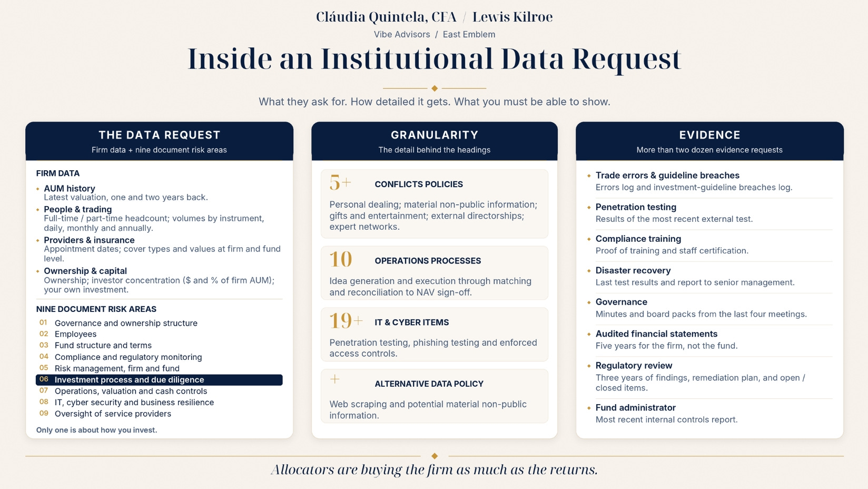
Task: Click the Cláudia Quintela, CFA name
Action: point(386,17)
